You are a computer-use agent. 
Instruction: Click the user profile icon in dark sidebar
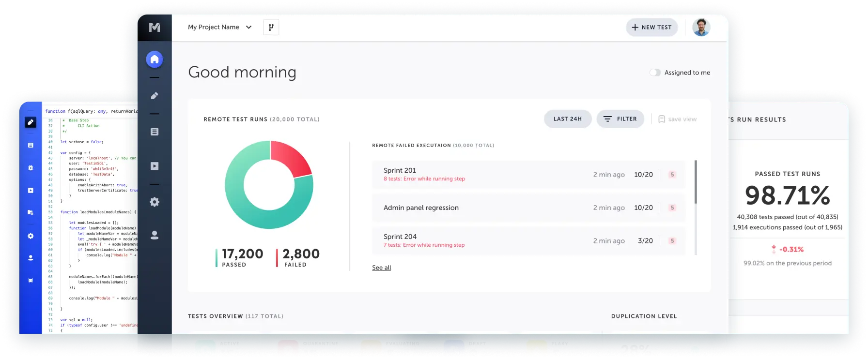point(155,235)
